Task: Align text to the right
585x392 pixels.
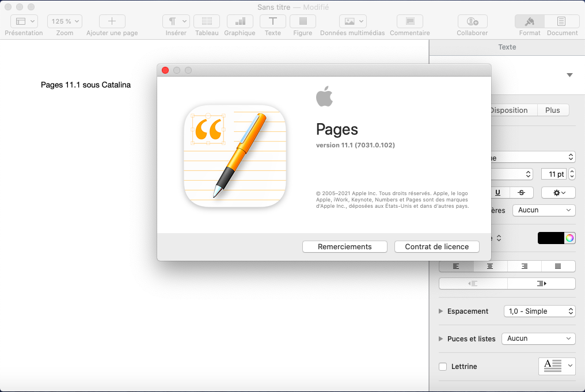Action: pyautogui.click(x=524, y=266)
